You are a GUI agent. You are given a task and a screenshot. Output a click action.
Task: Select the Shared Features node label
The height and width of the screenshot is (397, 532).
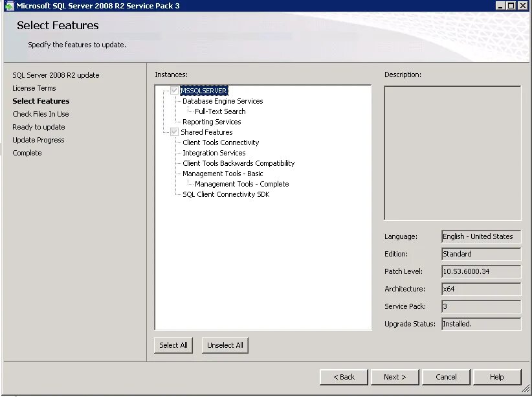pyautogui.click(x=206, y=132)
